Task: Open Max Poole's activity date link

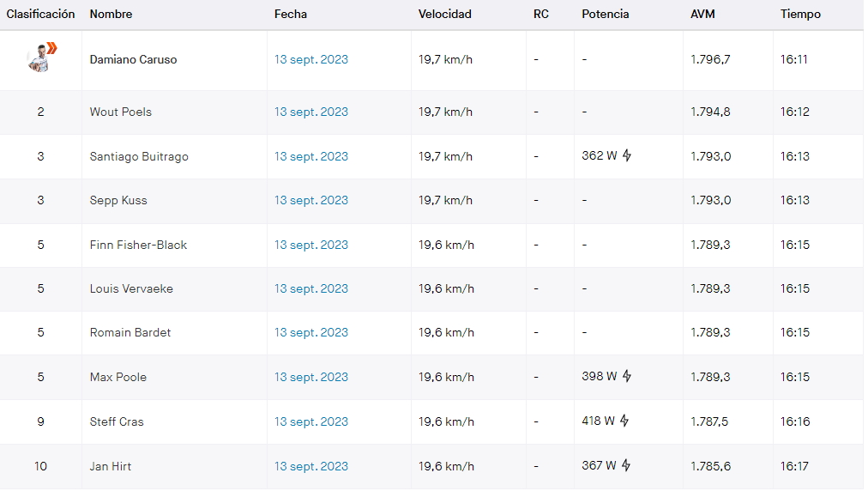Action: coord(311,378)
